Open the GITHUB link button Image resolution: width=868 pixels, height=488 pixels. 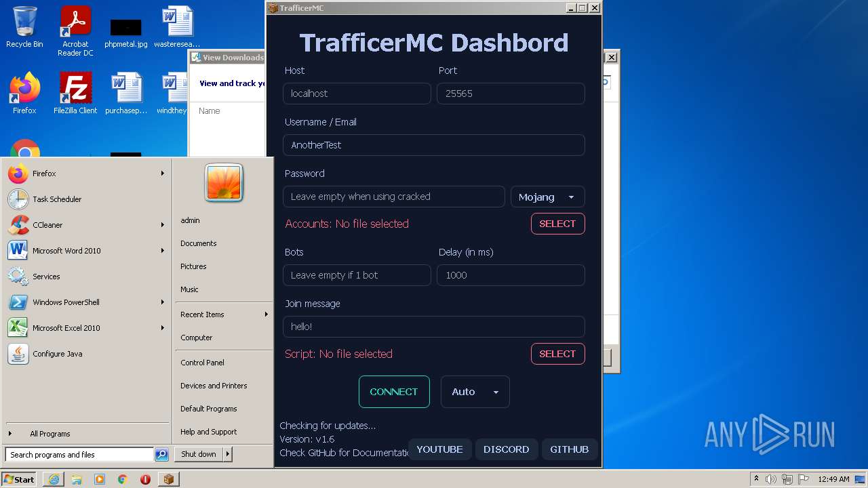570,449
